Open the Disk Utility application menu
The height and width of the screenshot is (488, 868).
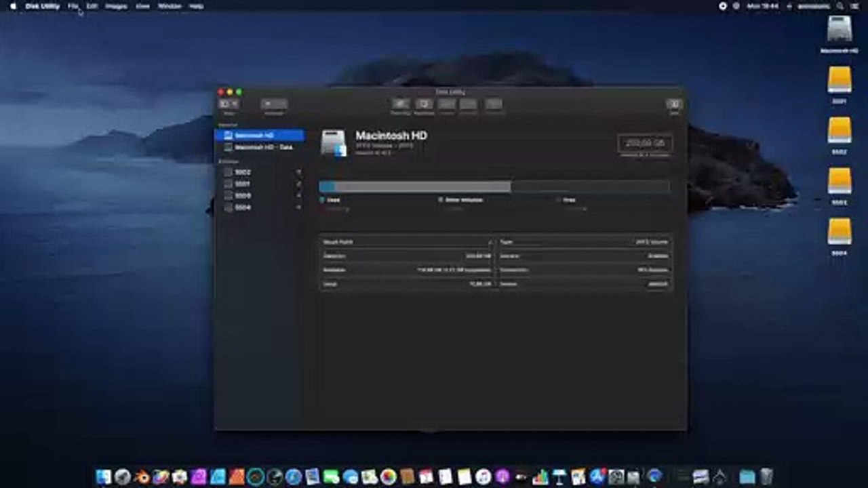[43, 6]
